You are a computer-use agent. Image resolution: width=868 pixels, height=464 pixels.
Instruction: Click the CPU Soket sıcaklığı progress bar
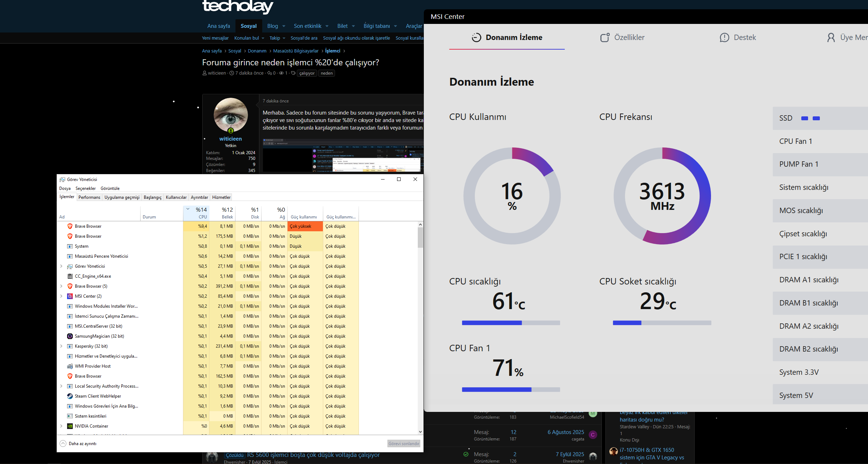[x=662, y=323]
